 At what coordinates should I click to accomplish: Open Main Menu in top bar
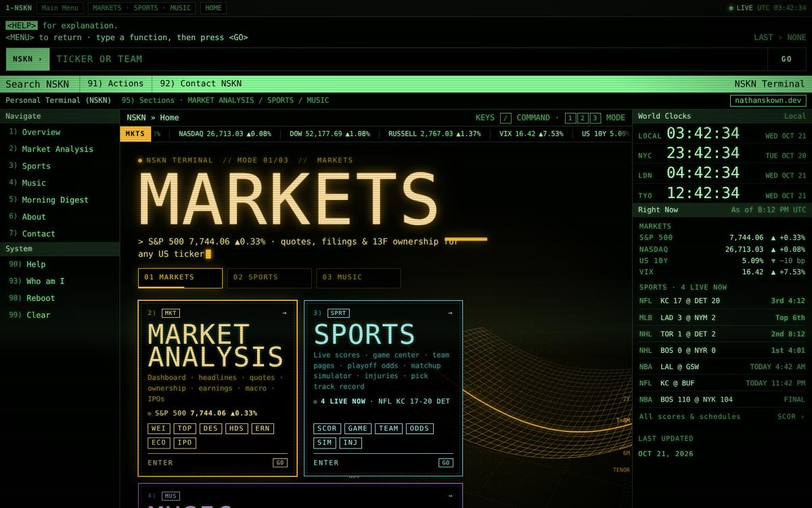click(x=60, y=8)
